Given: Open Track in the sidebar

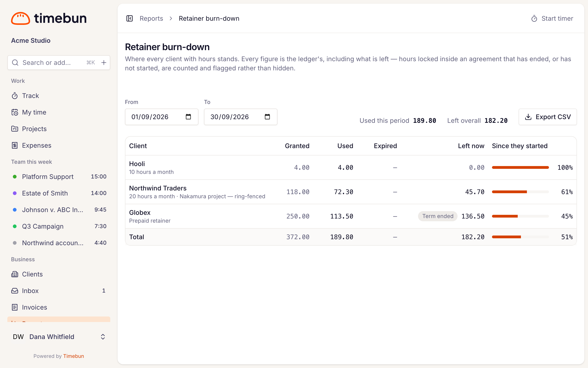Looking at the screenshot, I should tap(59, 96).
